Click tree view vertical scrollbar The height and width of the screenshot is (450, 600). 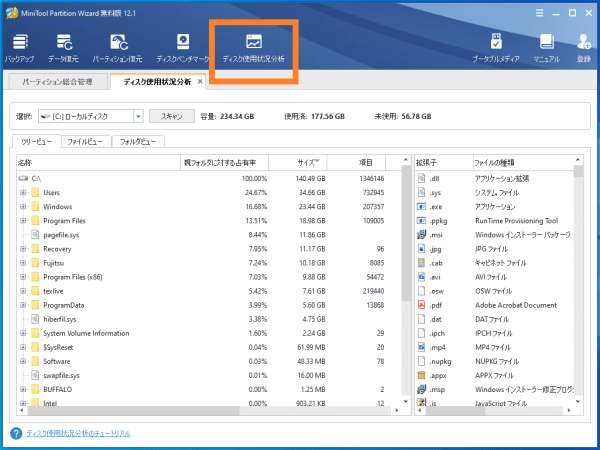pos(406,233)
